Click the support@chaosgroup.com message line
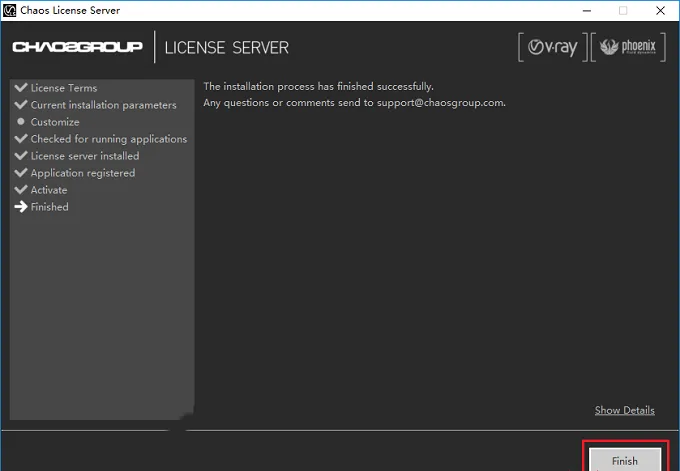The height and width of the screenshot is (471, 680). [x=354, y=103]
